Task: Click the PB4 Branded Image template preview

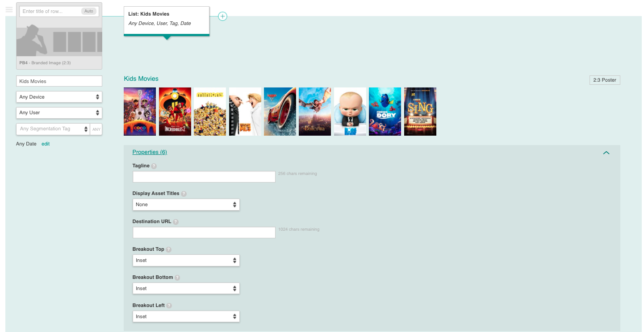Action: 59,41
